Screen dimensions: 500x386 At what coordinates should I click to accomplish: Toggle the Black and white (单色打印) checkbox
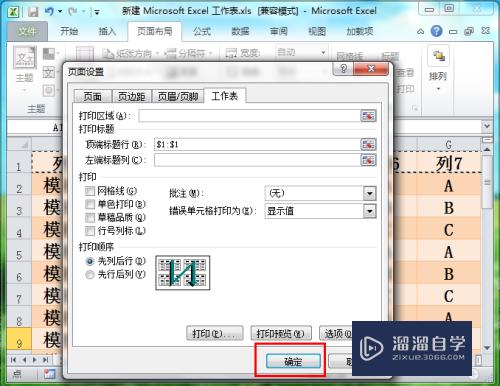(90, 204)
